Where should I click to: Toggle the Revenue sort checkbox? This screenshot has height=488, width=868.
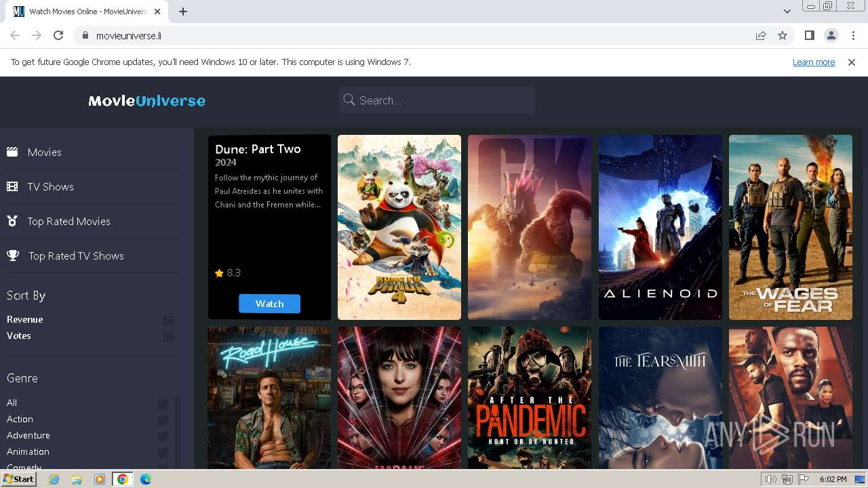(x=168, y=320)
